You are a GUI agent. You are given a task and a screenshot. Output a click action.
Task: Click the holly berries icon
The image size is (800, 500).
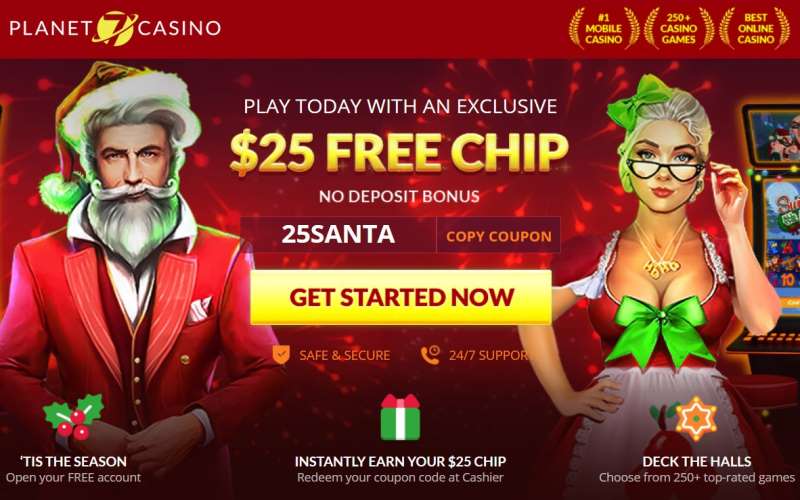(73, 417)
